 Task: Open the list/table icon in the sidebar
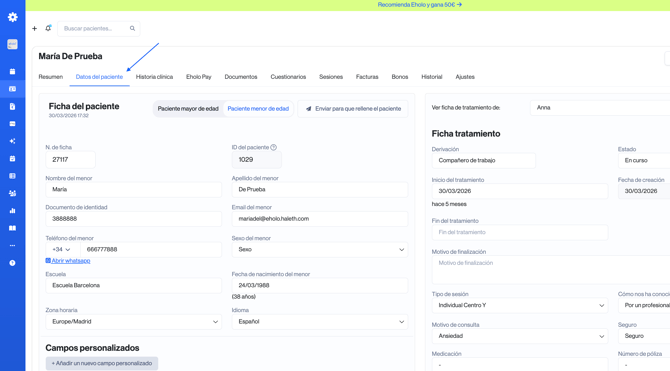[x=12, y=176]
